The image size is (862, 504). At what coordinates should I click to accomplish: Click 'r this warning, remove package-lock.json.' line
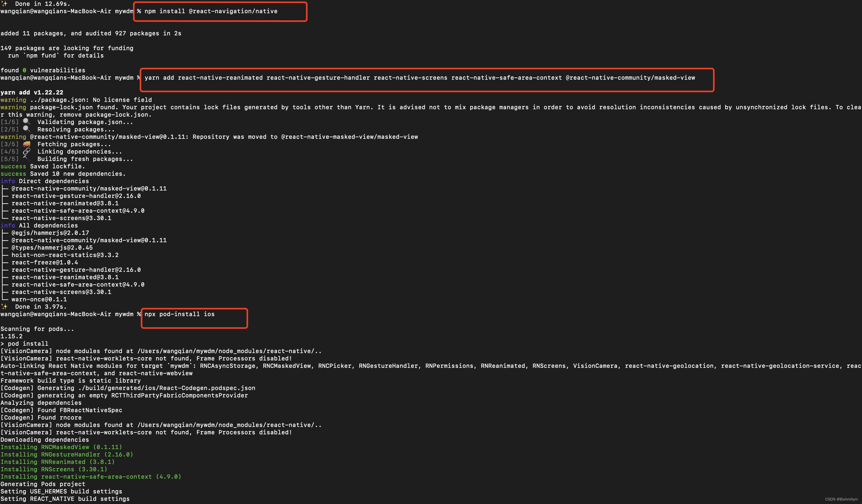[76, 115]
